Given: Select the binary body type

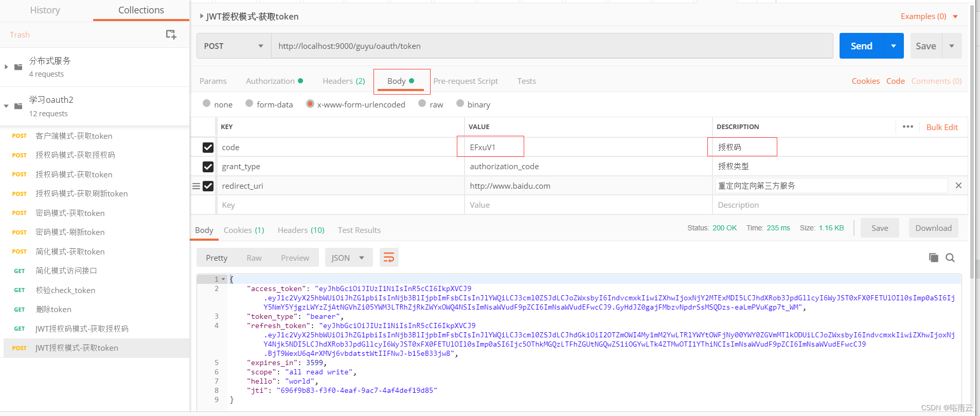Looking at the screenshot, I should [x=460, y=103].
